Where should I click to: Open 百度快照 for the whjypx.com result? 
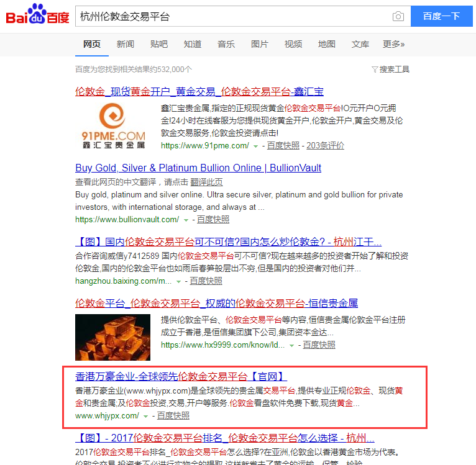tap(173, 415)
